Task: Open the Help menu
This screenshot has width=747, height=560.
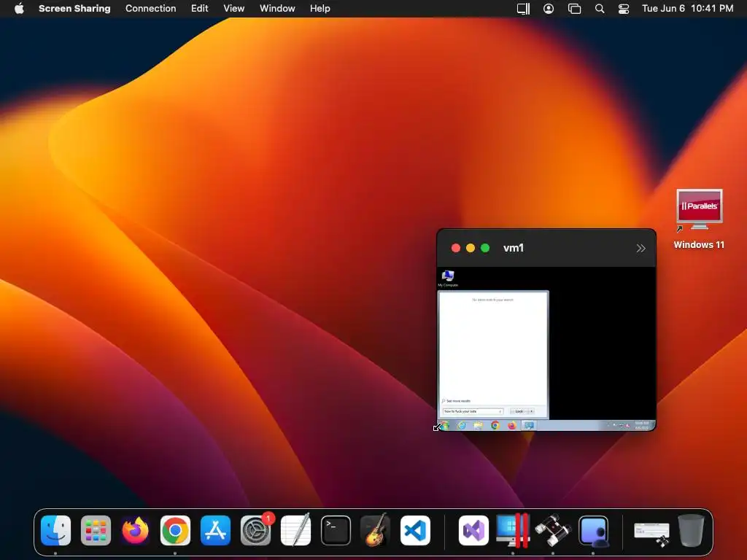Action: 320,8
